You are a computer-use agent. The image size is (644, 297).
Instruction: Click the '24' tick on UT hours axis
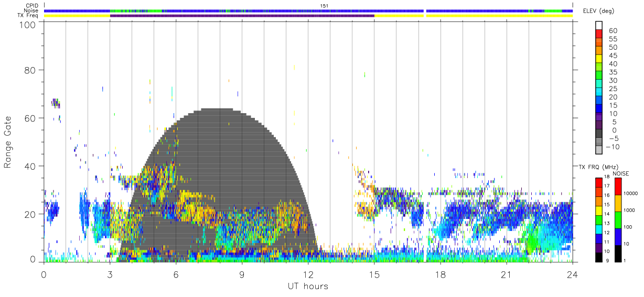573,274
